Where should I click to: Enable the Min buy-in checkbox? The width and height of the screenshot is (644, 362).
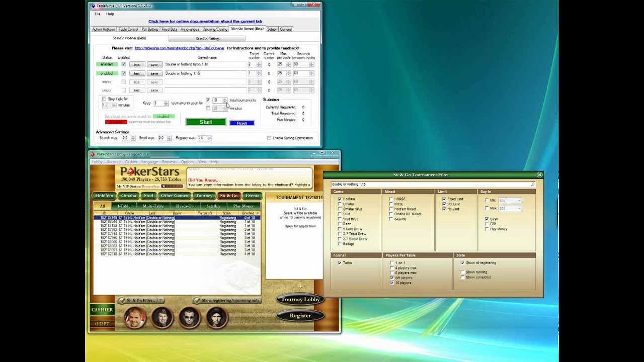point(487,201)
